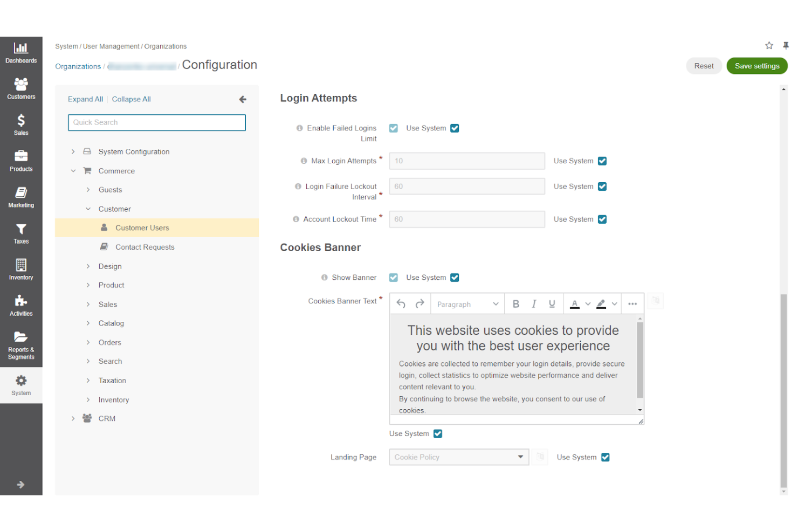Image resolution: width=798 pixels, height=532 pixels.
Task: Toggle italic in the banner text toolbar
Action: 534,303
